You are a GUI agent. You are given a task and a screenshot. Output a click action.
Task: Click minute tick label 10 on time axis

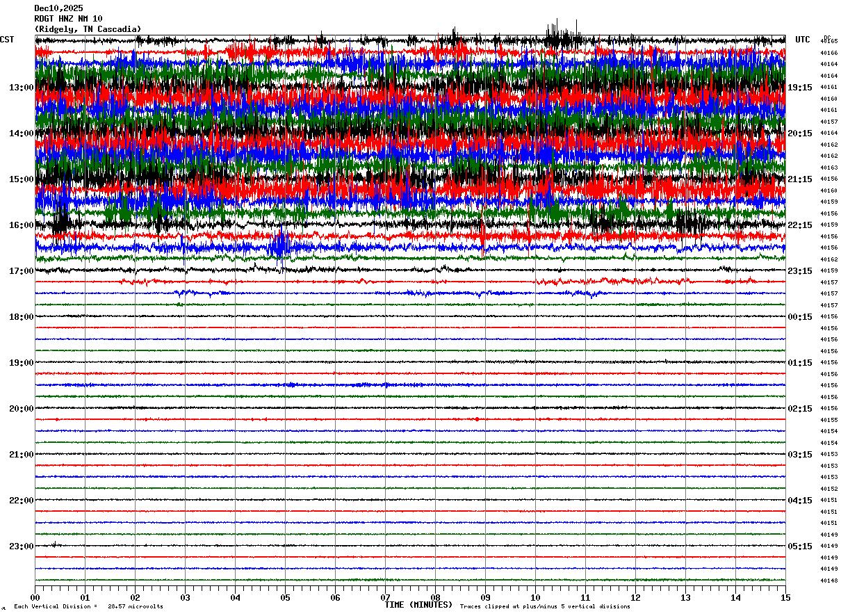[535, 597]
